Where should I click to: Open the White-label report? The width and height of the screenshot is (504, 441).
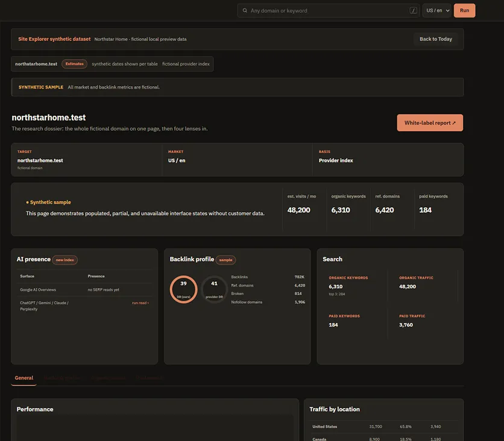tap(430, 123)
